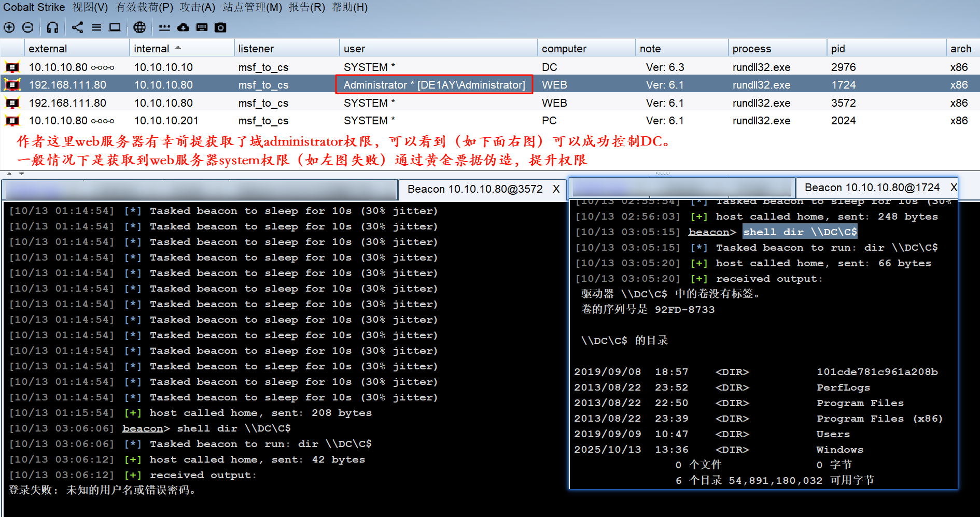Open credentials view asterisks icon
Image resolution: width=980 pixels, height=517 pixels.
pos(164,27)
